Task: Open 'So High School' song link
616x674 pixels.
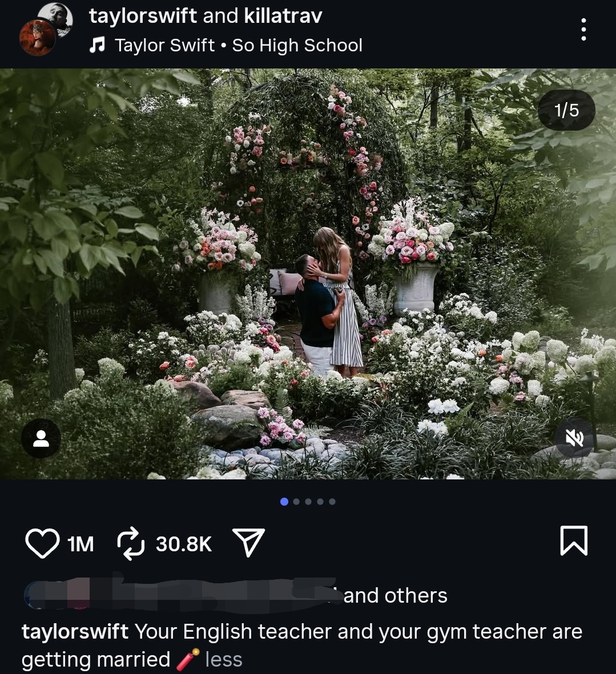Action: [297, 45]
